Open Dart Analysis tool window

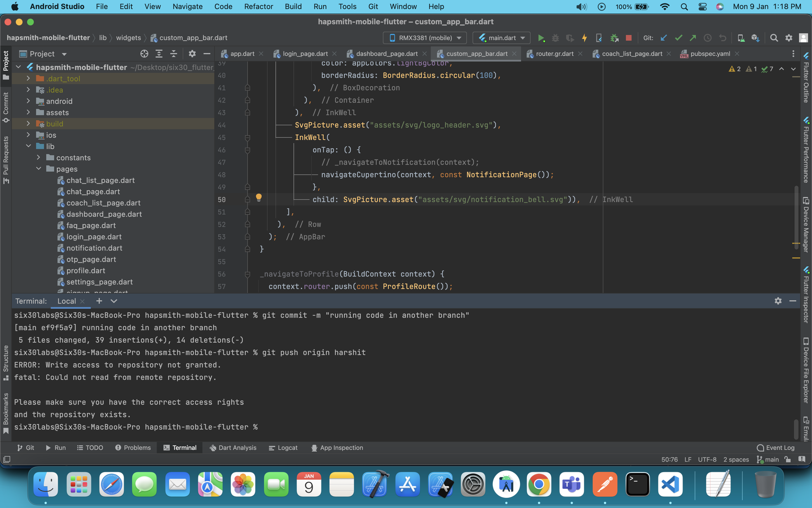233,448
